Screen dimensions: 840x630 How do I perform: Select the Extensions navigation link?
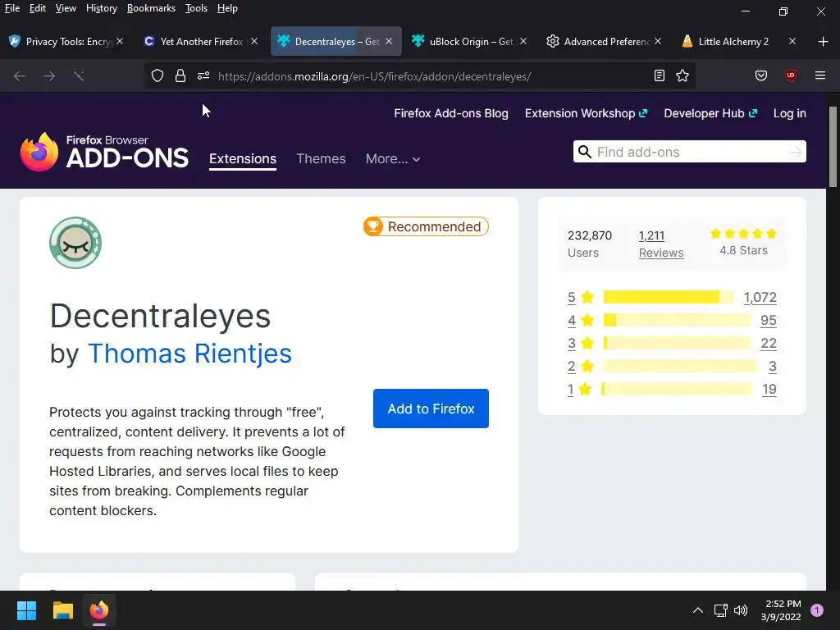pos(243,159)
